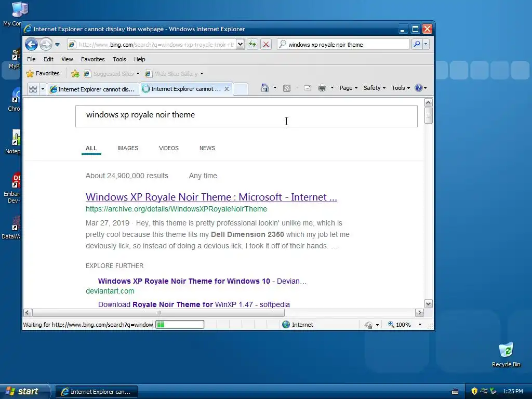Stop loading with the red X icon
532x399 pixels.
(x=266, y=45)
